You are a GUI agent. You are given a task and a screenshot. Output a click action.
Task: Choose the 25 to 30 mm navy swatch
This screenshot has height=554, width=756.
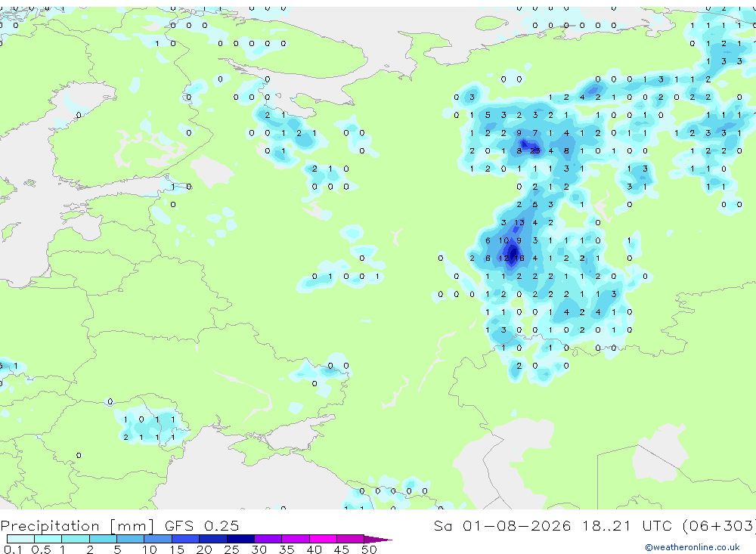click(x=240, y=539)
